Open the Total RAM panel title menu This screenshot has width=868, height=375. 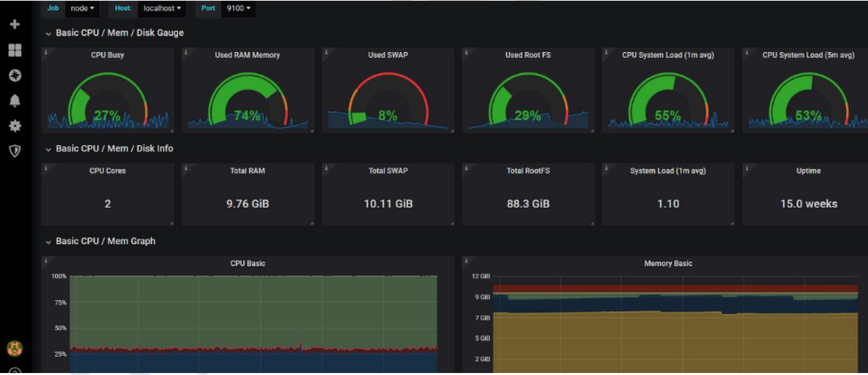[x=247, y=171]
